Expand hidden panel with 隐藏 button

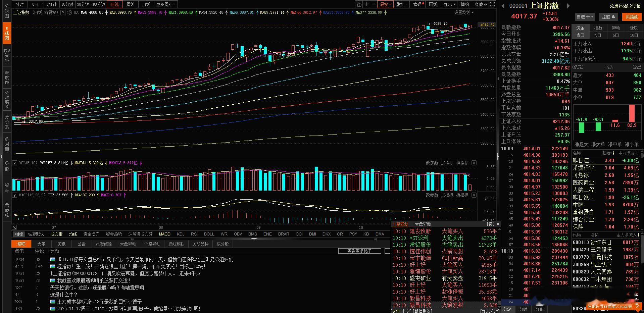[x=481, y=4]
